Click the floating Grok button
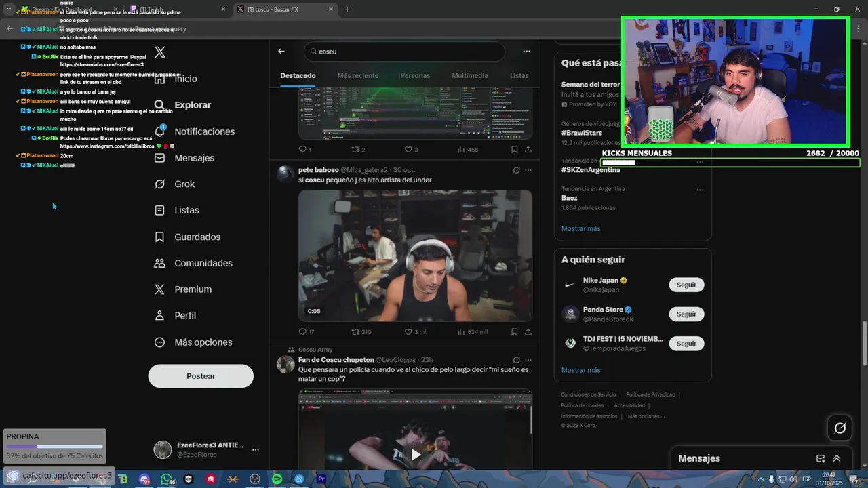 coord(840,428)
